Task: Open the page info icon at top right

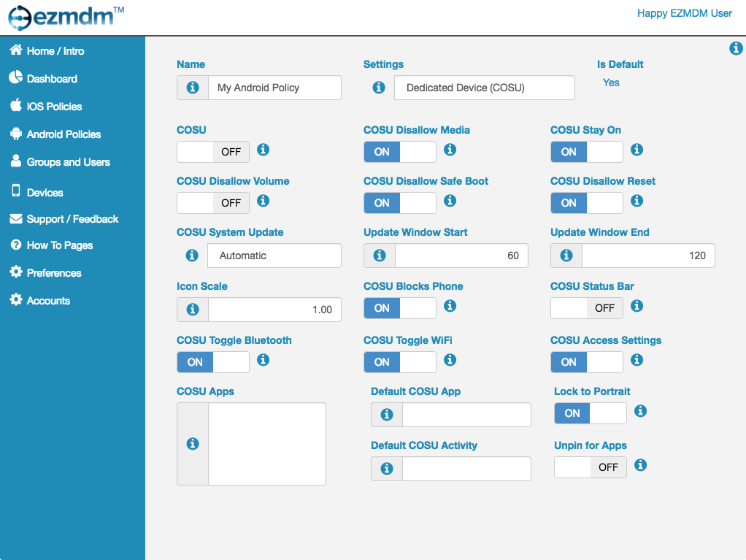Action: coord(736,48)
